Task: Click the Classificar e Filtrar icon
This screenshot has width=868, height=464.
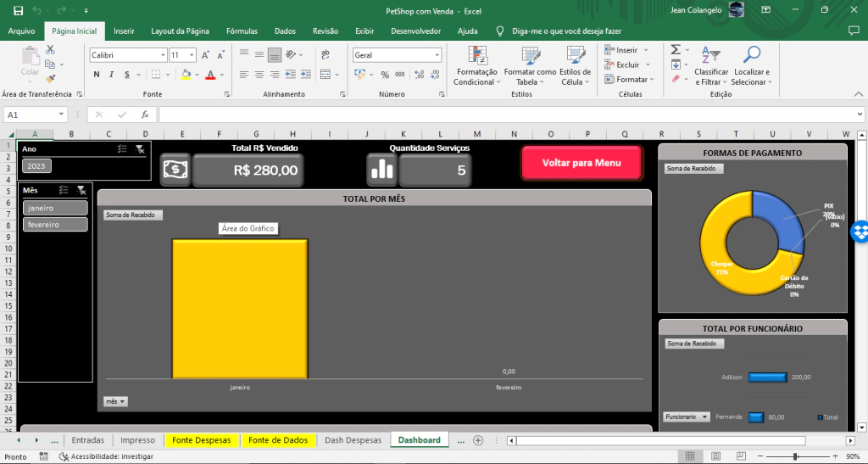Action: (x=711, y=56)
